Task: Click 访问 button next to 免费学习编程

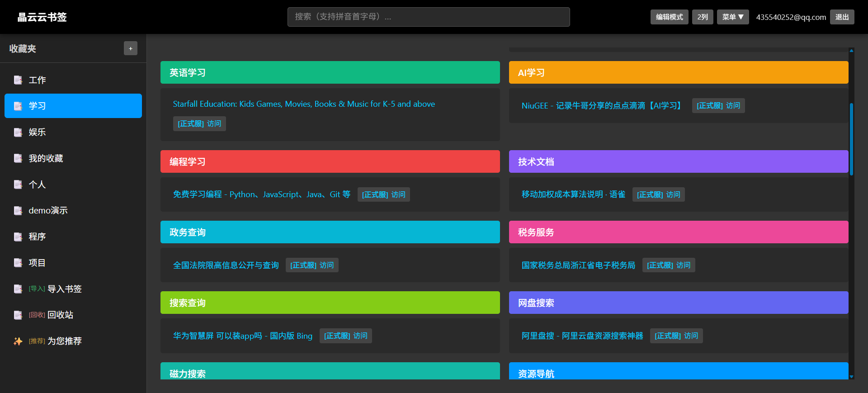Action: pos(384,194)
